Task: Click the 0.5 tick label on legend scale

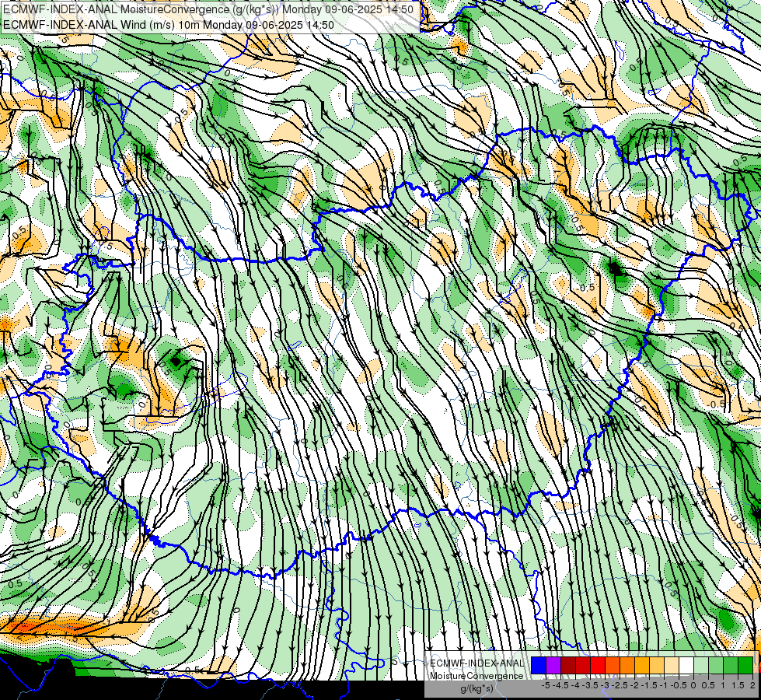Action: 708,685
